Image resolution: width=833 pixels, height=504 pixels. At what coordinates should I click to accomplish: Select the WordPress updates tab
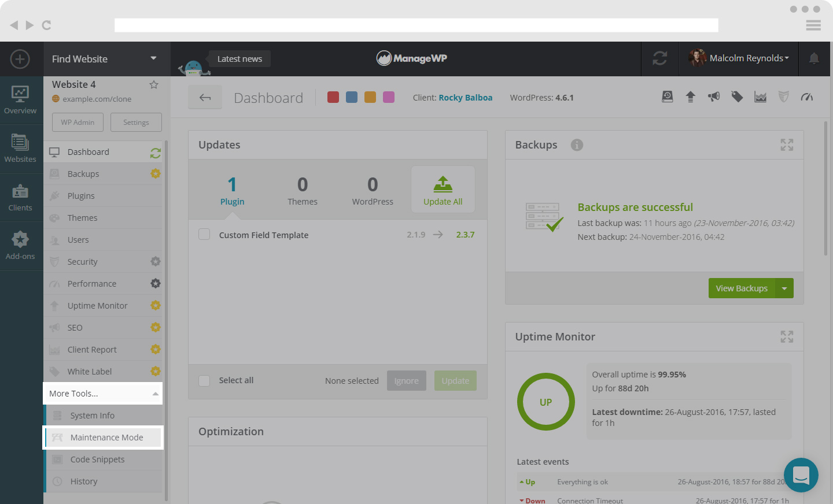[373, 190]
